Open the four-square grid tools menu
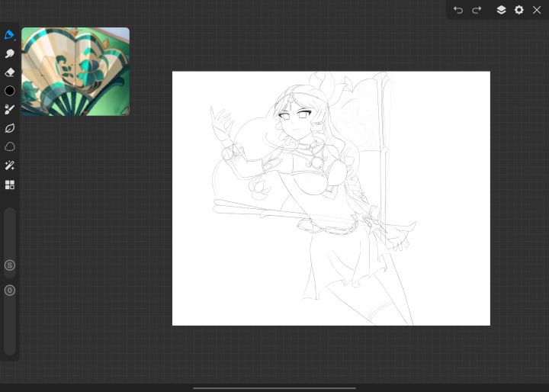 [x=10, y=185]
